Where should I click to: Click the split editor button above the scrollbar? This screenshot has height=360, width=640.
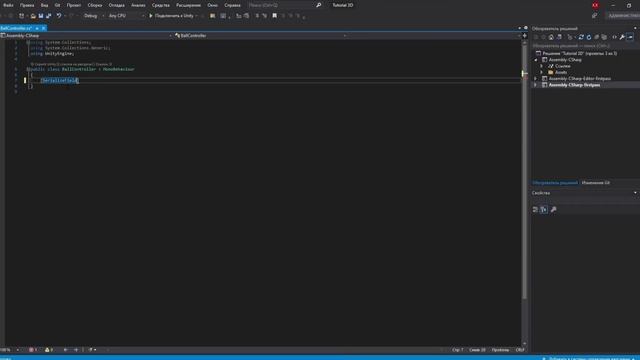tap(524, 36)
